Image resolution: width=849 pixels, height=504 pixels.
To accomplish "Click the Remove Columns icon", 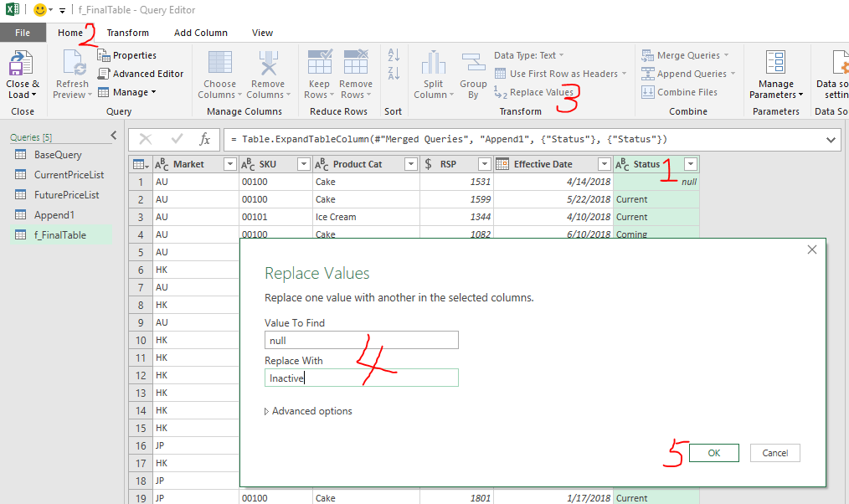I will (268, 64).
